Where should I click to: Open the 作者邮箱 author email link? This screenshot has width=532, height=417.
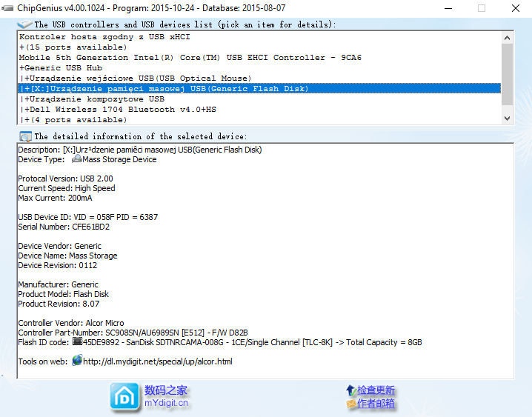[376, 404]
